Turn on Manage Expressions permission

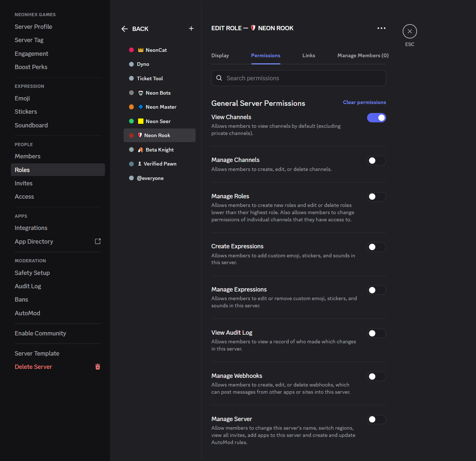376,290
